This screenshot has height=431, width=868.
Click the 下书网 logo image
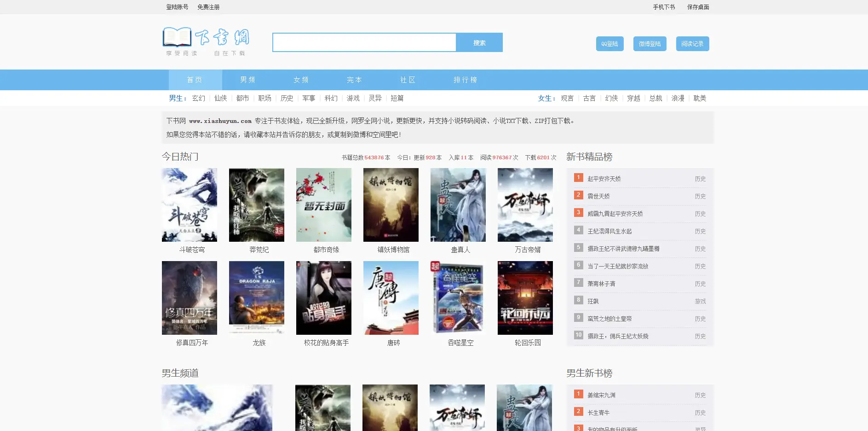[206, 42]
